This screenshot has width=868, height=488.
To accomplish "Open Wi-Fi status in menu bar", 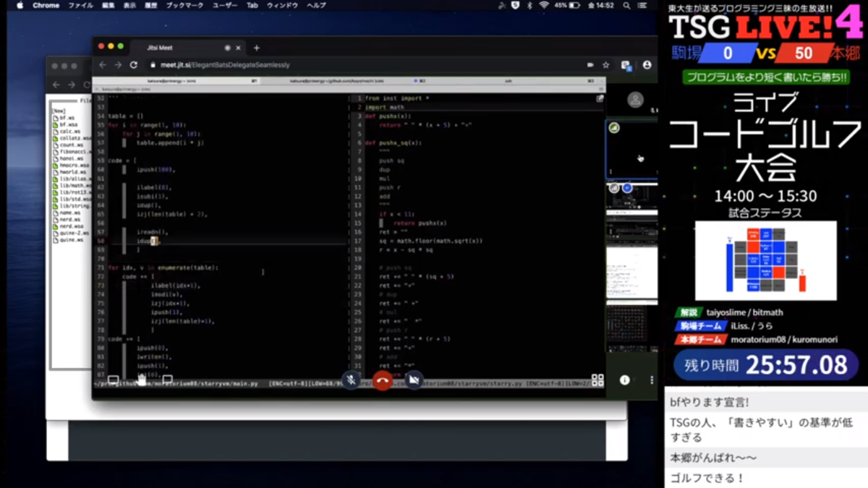I will (x=544, y=5).
